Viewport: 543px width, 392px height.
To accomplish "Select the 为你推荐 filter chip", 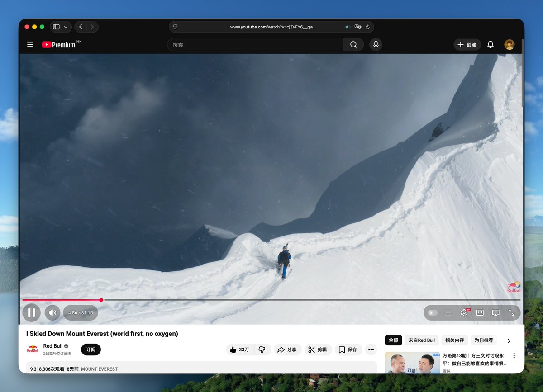I will tap(484, 340).
